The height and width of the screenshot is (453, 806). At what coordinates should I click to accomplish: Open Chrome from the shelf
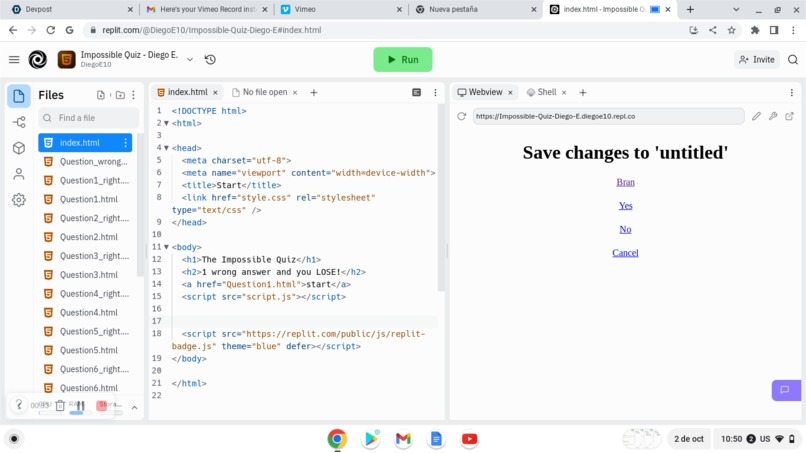(337, 439)
